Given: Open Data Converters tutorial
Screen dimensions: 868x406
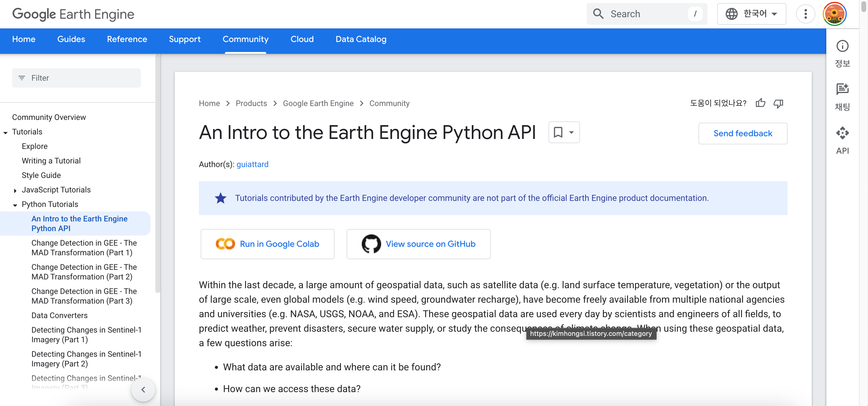Looking at the screenshot, I should (59, 315).
